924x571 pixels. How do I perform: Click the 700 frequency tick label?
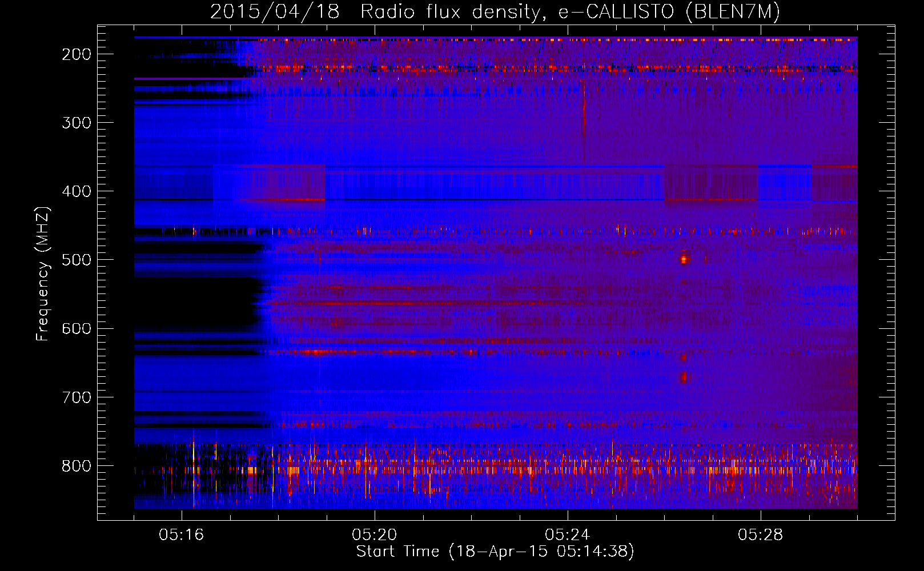coord(77,397)
